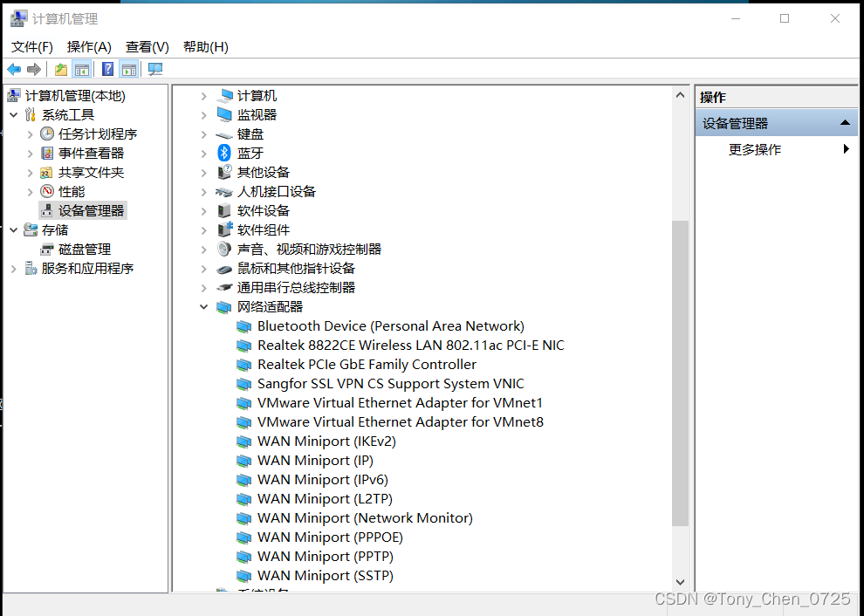The height and width of the screenshot is (616, 864).
Task: Click the speaker icon for 声音、视频和游戏控制器
Action: (223, 249)
